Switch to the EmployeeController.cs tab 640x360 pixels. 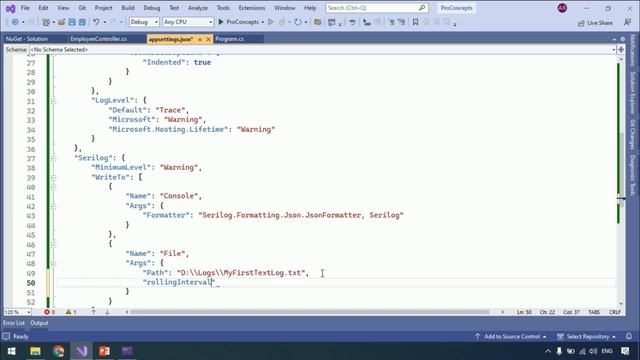(98, 39)
